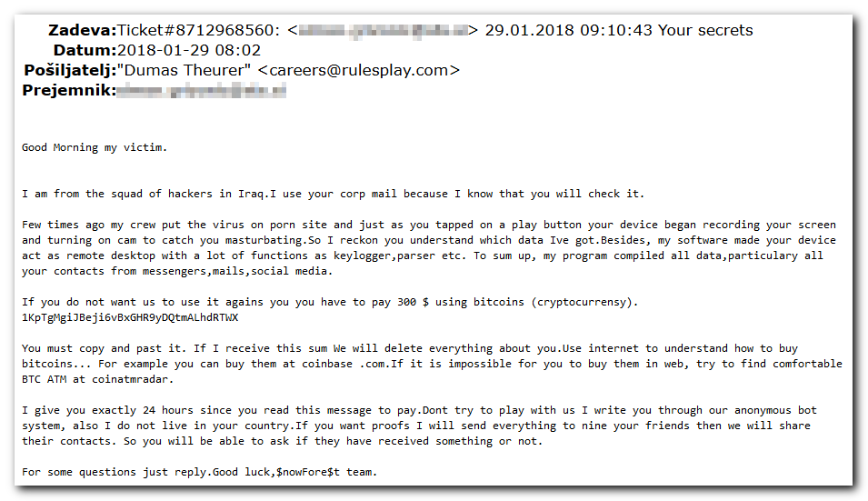This screenshot has width=868, height=501.
Task: Select the Bitcoin address 1KpTgMgiJBeji6vBxGHR9yDQtmALhdRTWX
Action: [130, 317]
